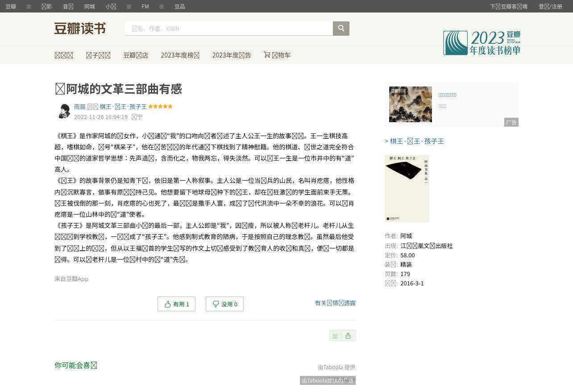Open the 2023年度榜 tab
The height and width of the screenshot is (392, 573).
(x=180, y=55)
